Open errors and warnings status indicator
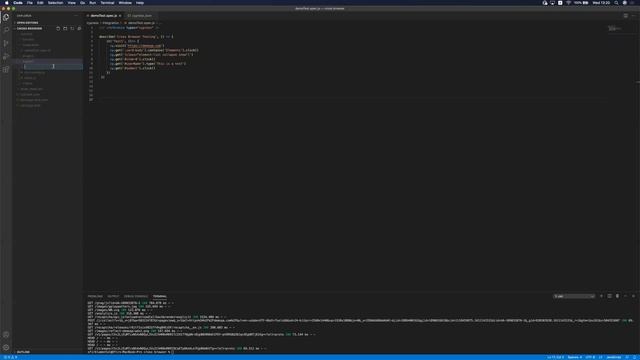This screenshot has width=640, height=360. point(11,357)
